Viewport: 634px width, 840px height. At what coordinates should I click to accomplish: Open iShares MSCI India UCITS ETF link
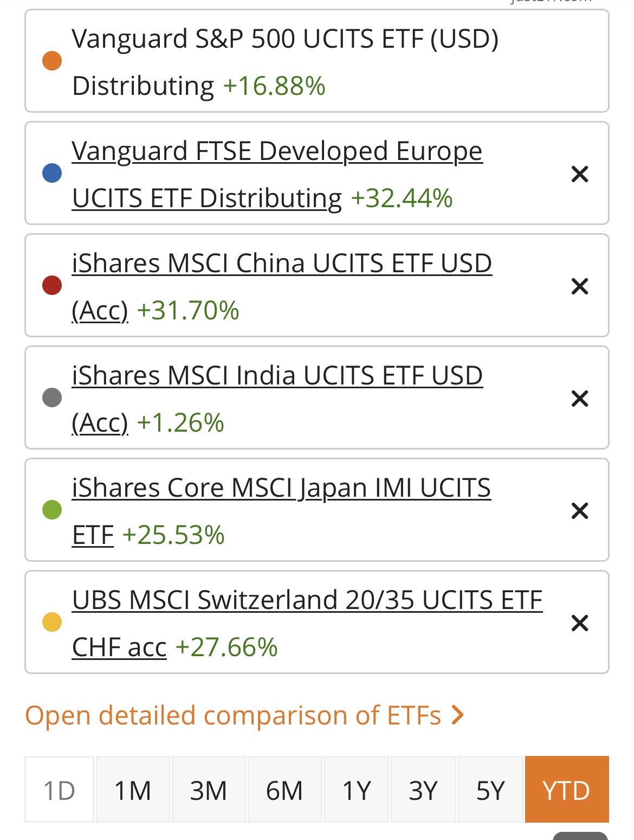(277, 376)
